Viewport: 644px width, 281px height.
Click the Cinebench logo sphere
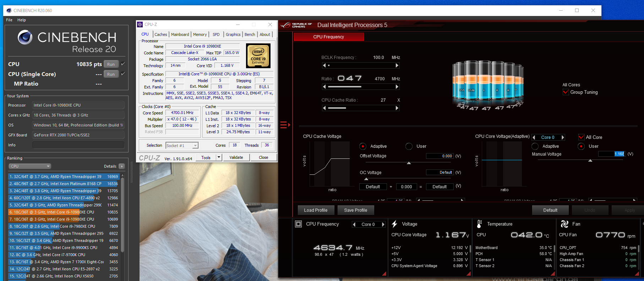pyautogui.click(x=25, y=37)
